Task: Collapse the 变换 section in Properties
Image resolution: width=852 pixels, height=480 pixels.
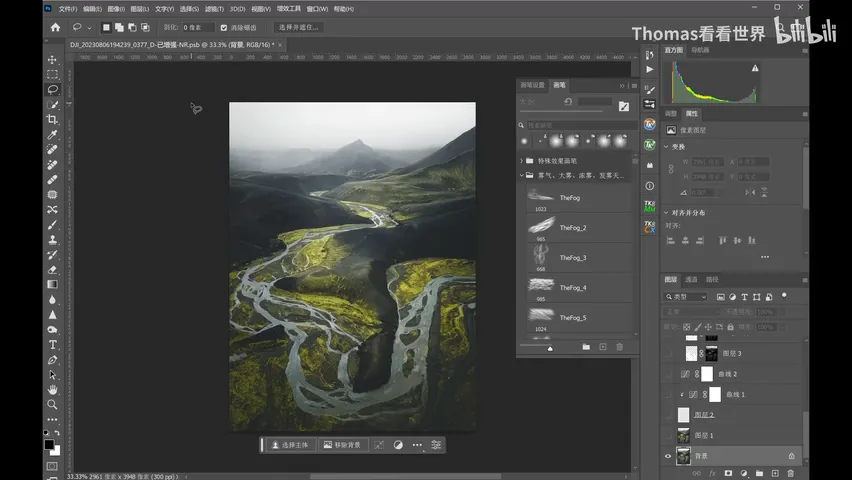Action: 666,147
